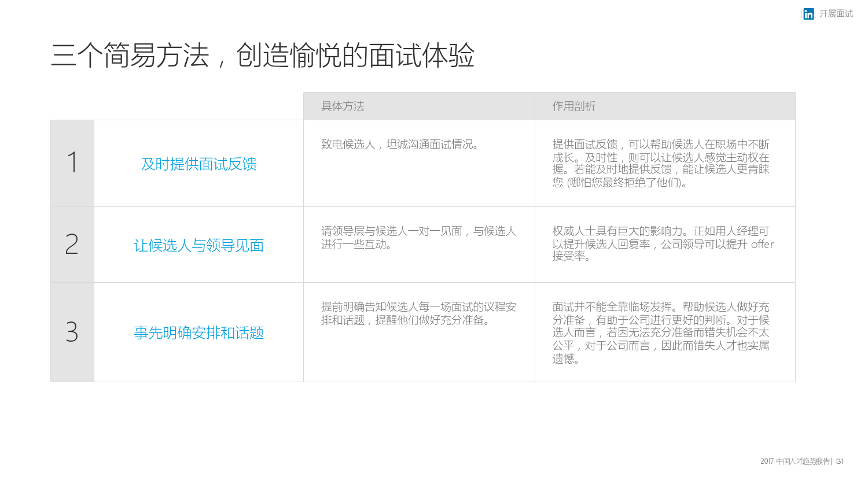The image size is (868, 488).
Task: Open the 事先明确安排和话题 blue heading
Action: pyautogui.click(x=198, y=334)
